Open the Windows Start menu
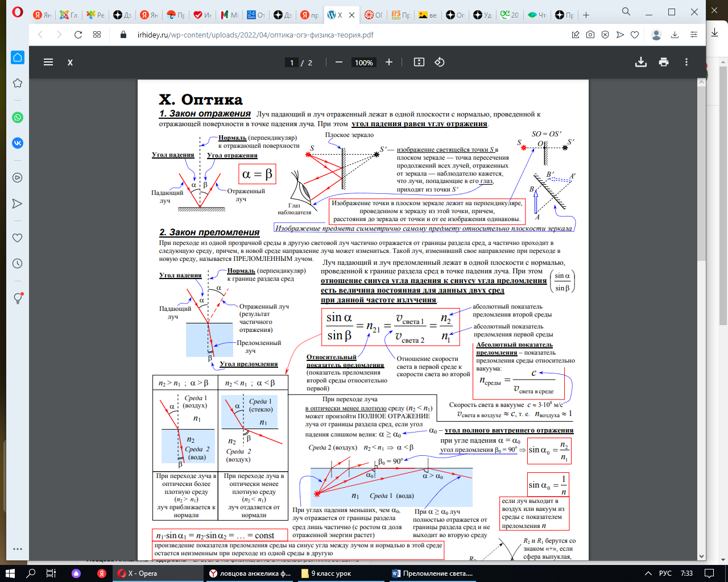Viewport: 728px width, 582px height. tap(10, 573)
